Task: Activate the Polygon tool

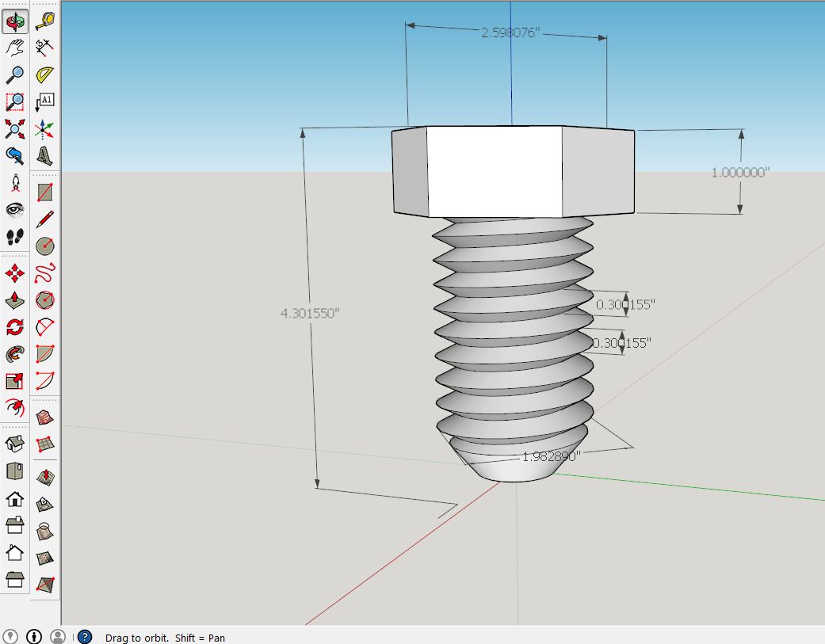Action: 45,300
